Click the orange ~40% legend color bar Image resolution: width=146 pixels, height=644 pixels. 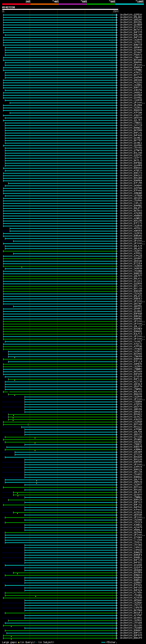45,4
